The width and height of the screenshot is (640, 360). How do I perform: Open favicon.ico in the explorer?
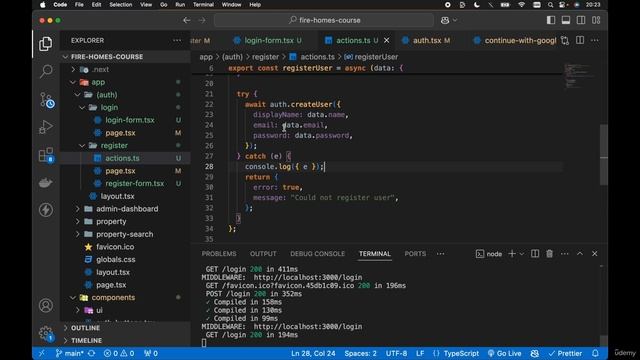tap(125, 247)
